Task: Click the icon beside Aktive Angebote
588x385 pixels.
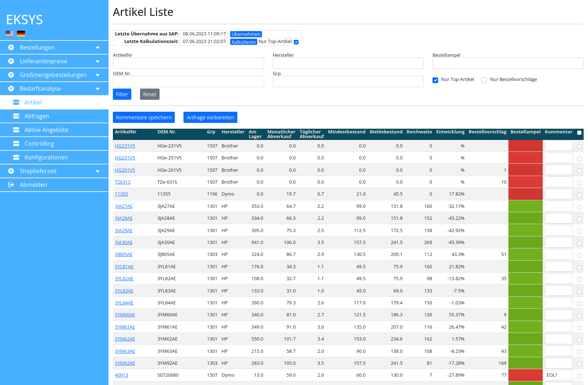Action: pos(16,130)
